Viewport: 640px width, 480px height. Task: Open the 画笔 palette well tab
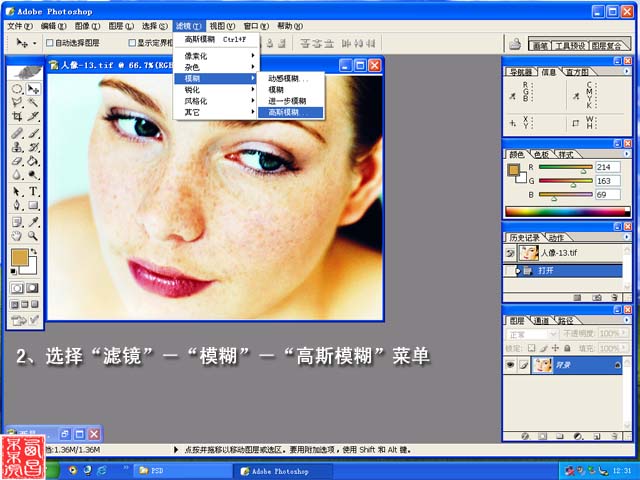coord(540,46)
